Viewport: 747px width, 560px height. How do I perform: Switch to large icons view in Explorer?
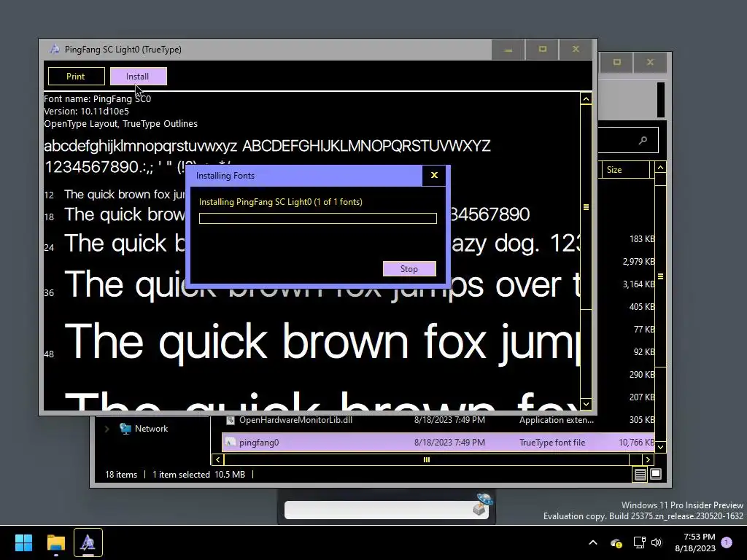click(x=656, y=474)
